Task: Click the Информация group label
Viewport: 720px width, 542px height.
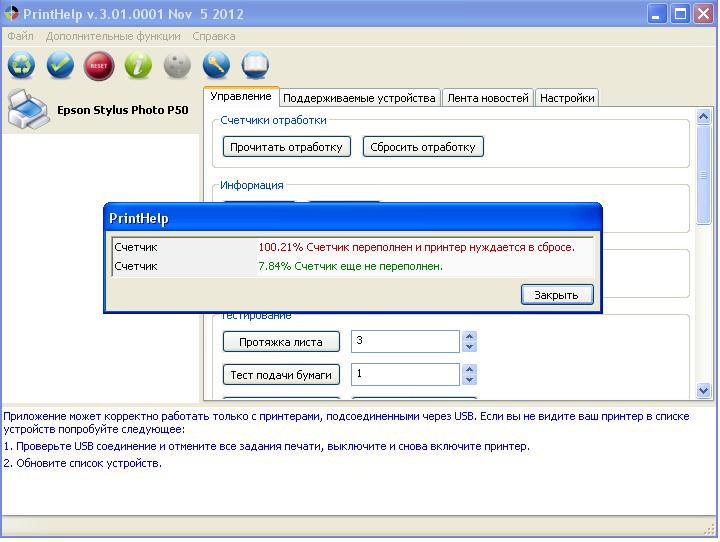Action: tap(252, 185)
